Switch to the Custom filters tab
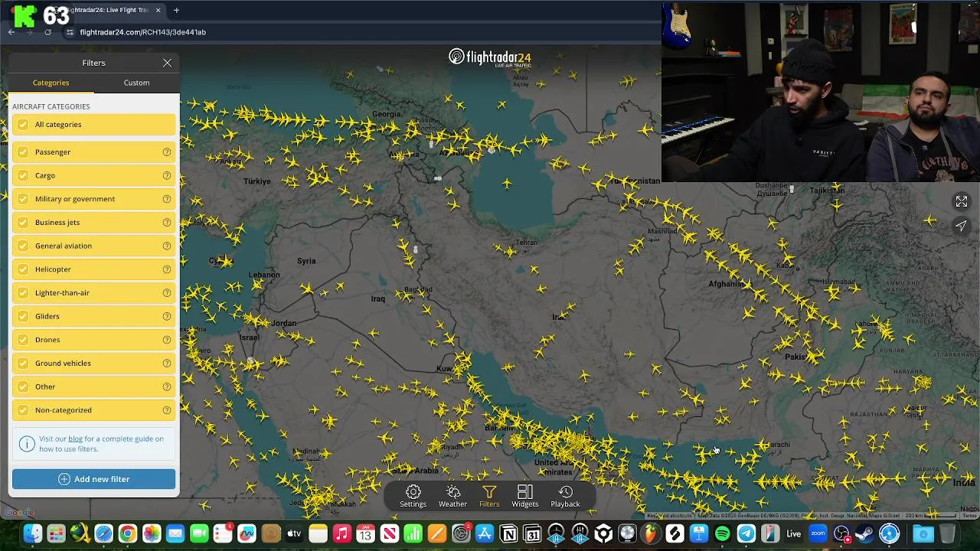Viewport: 980px width, 551px height. pos(137,83)
